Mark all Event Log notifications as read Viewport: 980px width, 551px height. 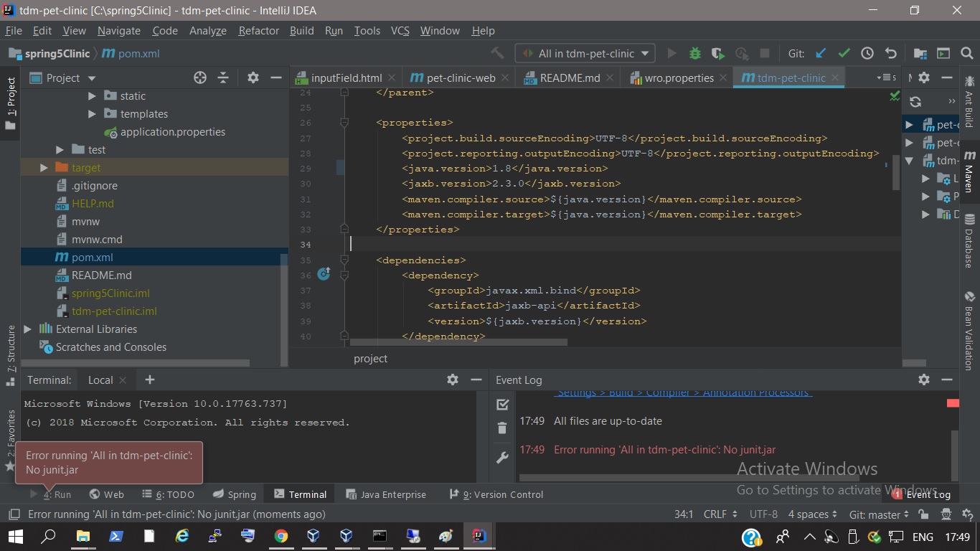coord(502,405)
